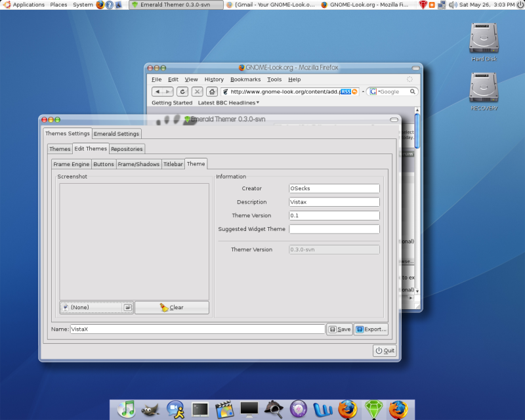This screenshot has width=525, height=420.
Task: Click the Description input field
Action: tap(334, 202)
